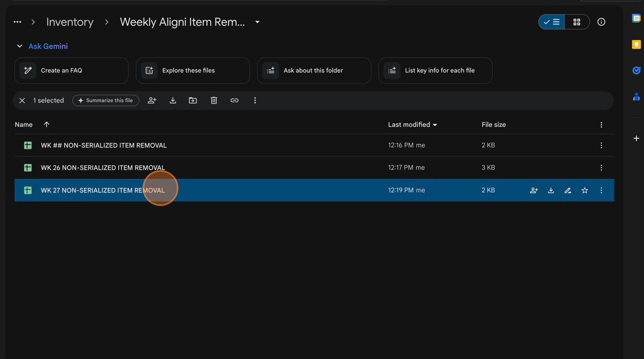Click the share icon in selection toolbar
Screen dimensions: 644x359
point(152,101)
